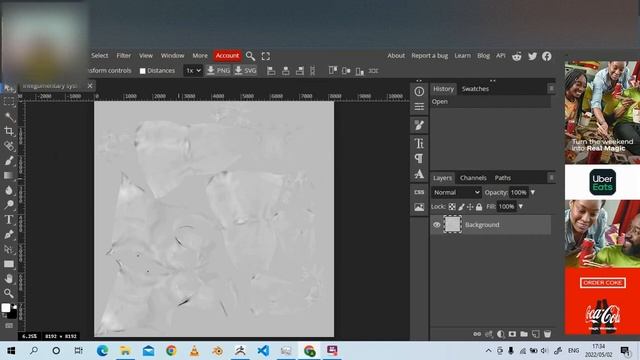Open the Window menu
Screen dimensions: 640x360
tap(172, 56)
